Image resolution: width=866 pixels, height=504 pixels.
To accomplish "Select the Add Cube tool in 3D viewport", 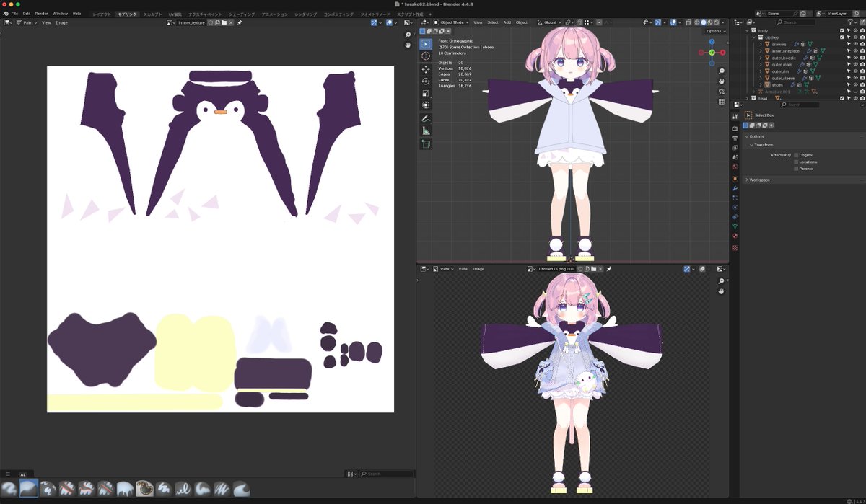I will [x=426, y=144].
